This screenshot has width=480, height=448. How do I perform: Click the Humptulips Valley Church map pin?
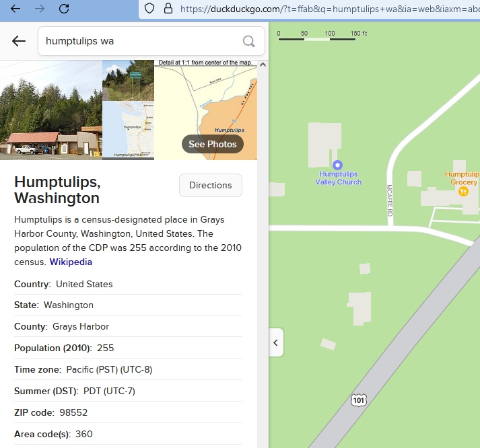339,164
